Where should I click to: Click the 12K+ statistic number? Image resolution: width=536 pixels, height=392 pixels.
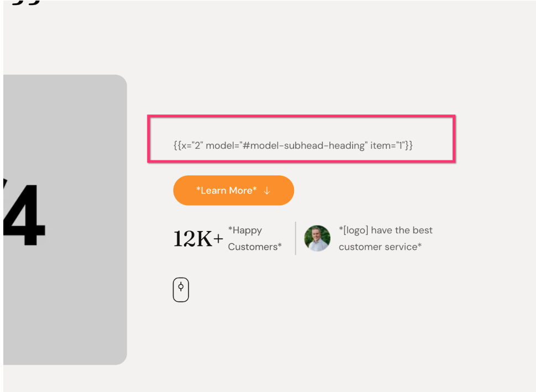(198, 239)
